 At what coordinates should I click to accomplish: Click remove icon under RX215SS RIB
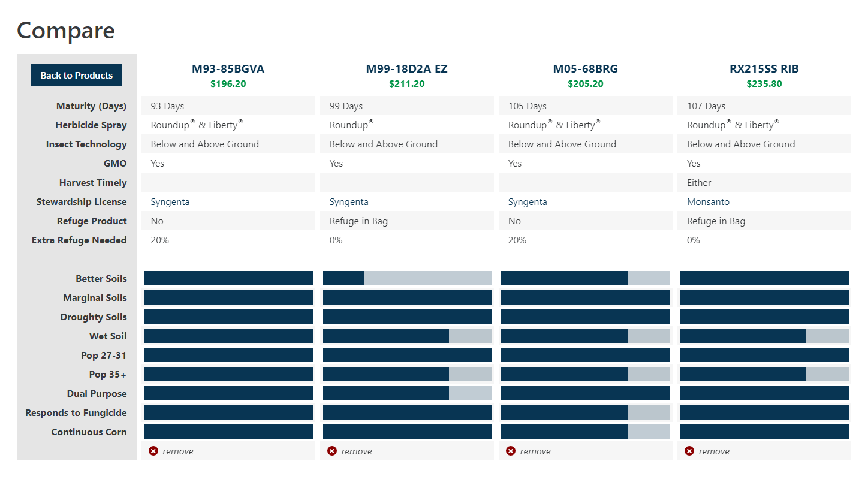point(689,451)
